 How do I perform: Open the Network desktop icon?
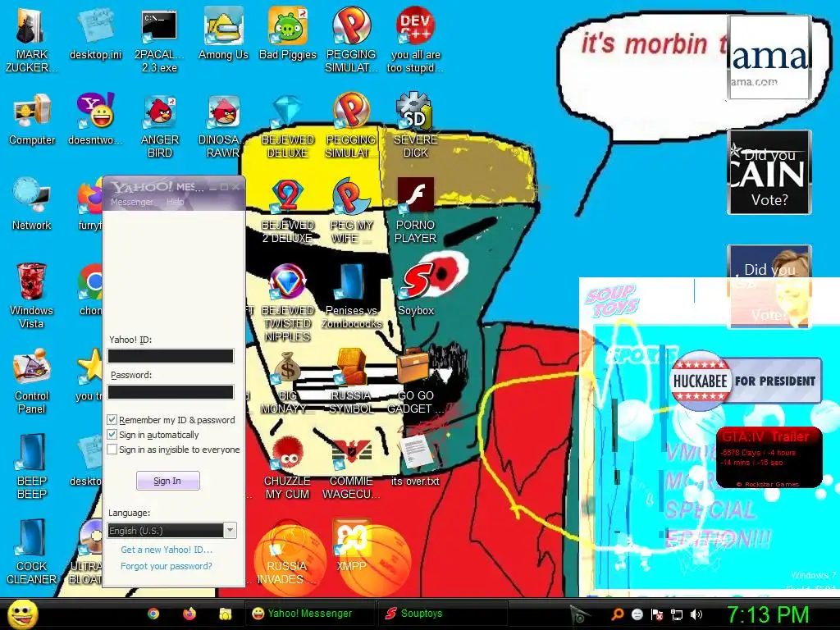coord(32,203)
